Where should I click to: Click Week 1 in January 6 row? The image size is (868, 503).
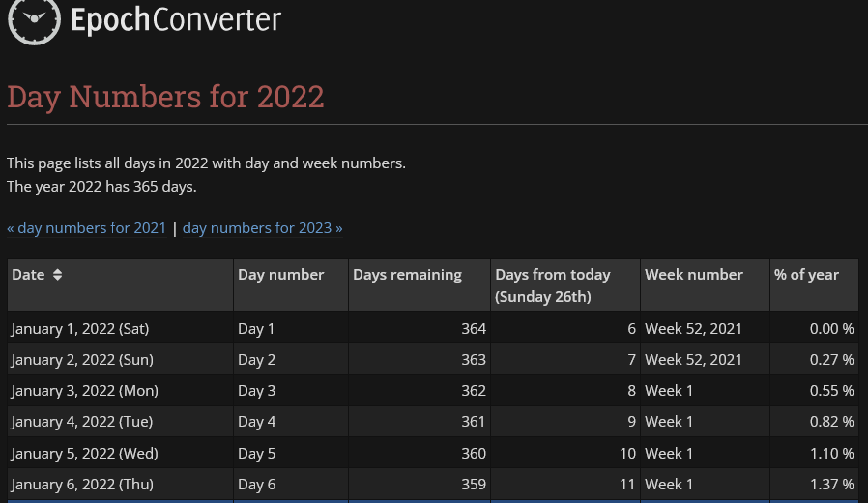[x=669, y=485]
